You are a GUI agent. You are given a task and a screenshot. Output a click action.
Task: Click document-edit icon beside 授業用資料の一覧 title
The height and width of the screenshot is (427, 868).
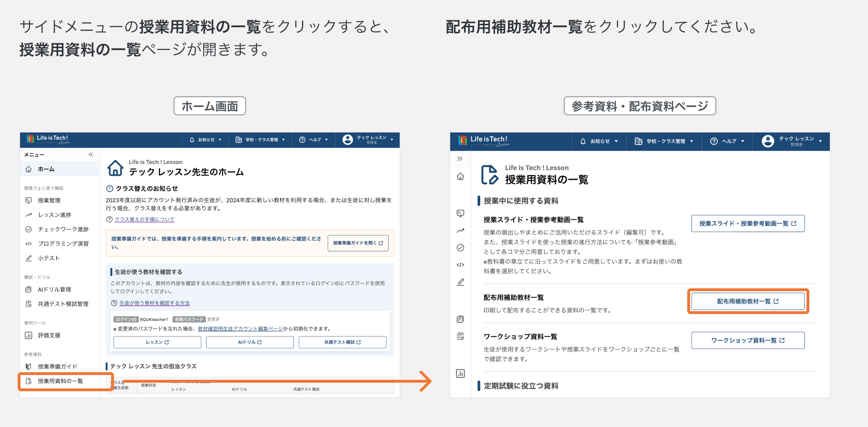click(490, 174)
